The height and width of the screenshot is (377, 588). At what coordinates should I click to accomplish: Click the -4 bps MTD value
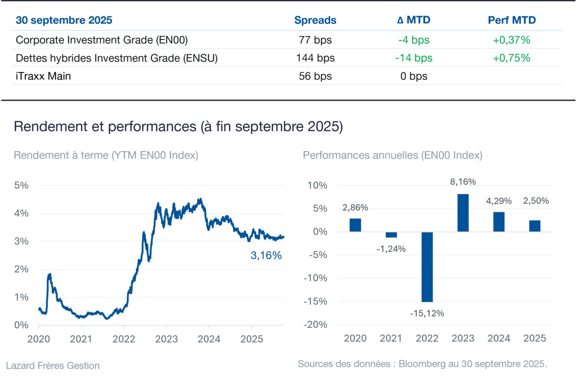tap(414, 40)
